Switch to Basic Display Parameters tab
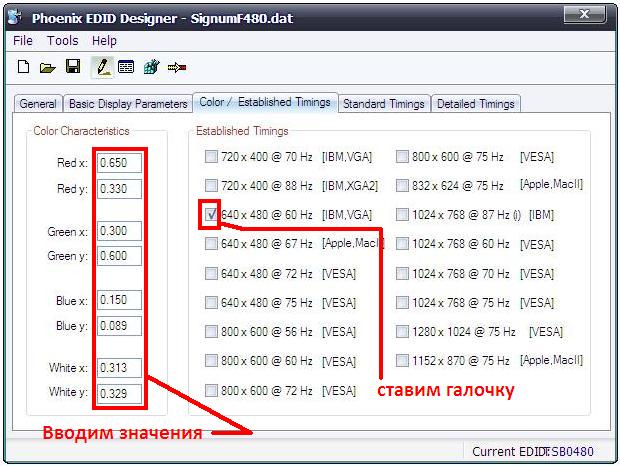 tap(127, 104)
